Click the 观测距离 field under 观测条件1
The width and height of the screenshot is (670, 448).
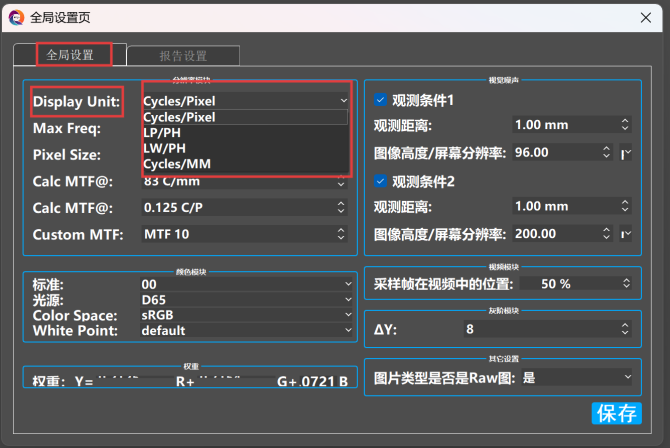click(x=565, y=125)
